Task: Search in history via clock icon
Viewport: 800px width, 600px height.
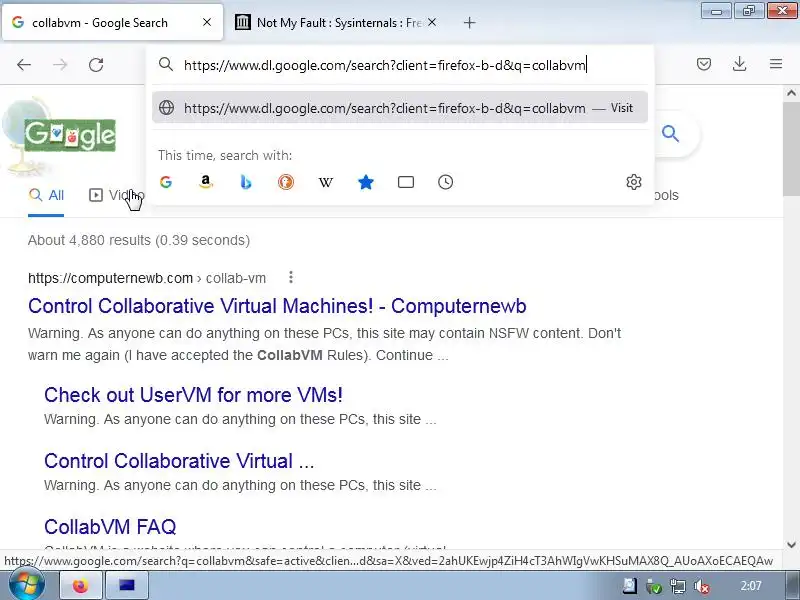Action: pos(445,182)
